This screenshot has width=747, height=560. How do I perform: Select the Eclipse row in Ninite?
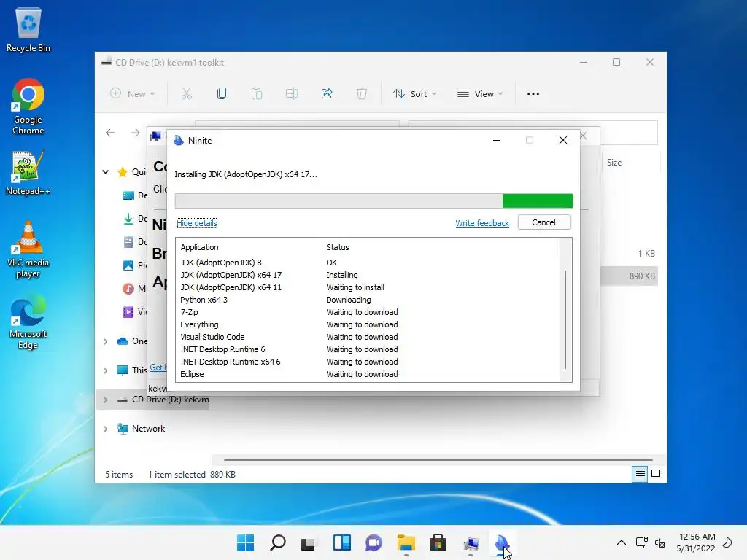click(x=366, y=374)
